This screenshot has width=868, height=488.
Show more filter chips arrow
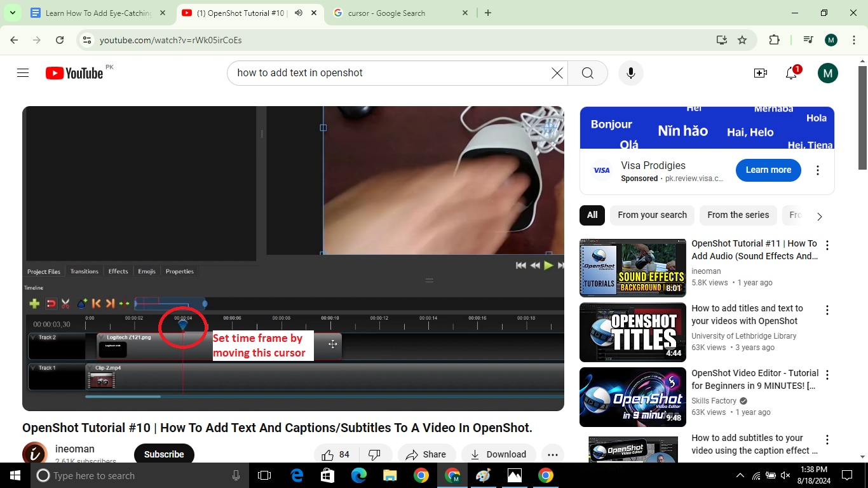click(x=820, y=216)
